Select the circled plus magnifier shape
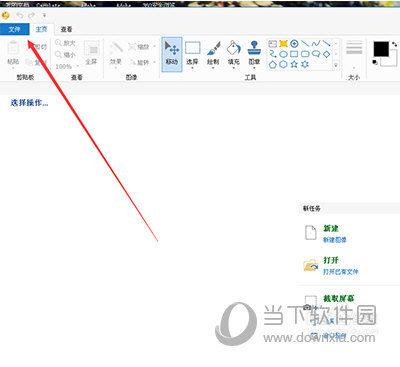 [x=294, y=44]
